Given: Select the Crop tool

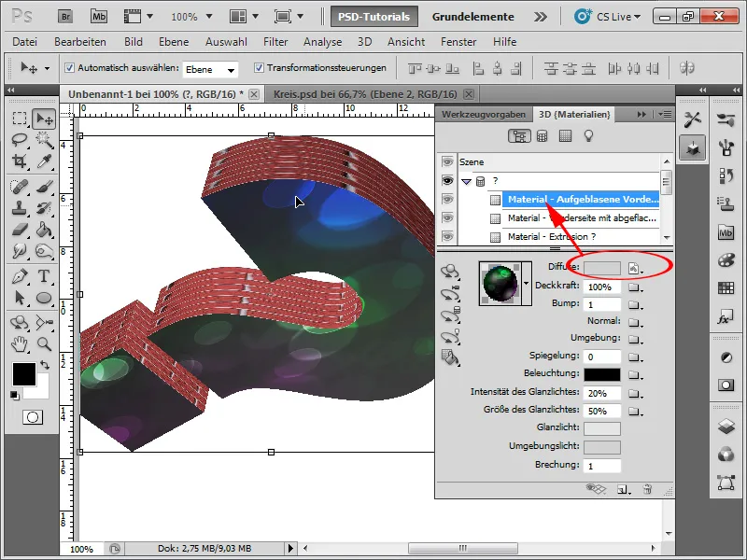Looking at the screenshot, I should tap(19, 161).
